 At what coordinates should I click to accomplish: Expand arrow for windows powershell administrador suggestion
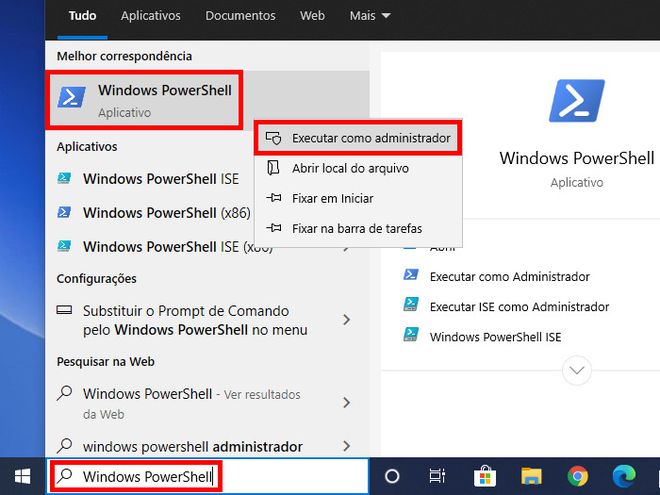tap(346, 446)
